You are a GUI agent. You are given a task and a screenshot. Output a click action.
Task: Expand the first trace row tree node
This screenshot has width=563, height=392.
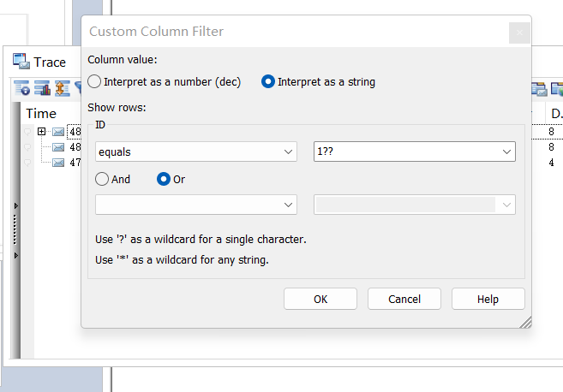point(42,132)
